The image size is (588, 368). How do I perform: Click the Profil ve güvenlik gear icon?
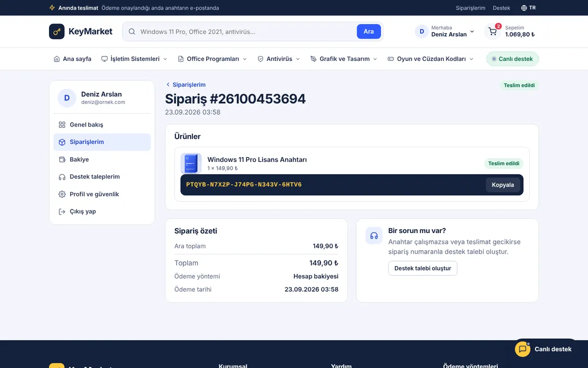(62, 194)
